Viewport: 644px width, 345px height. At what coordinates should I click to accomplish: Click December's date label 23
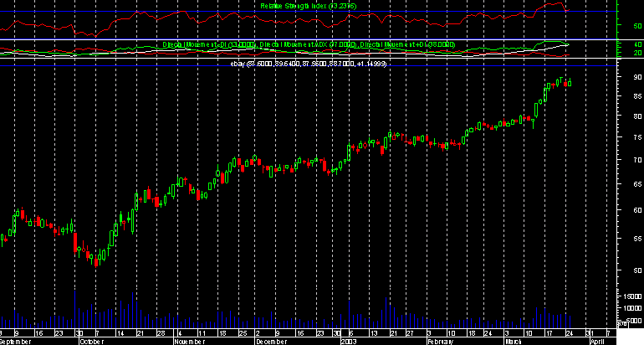coord(320,333)
